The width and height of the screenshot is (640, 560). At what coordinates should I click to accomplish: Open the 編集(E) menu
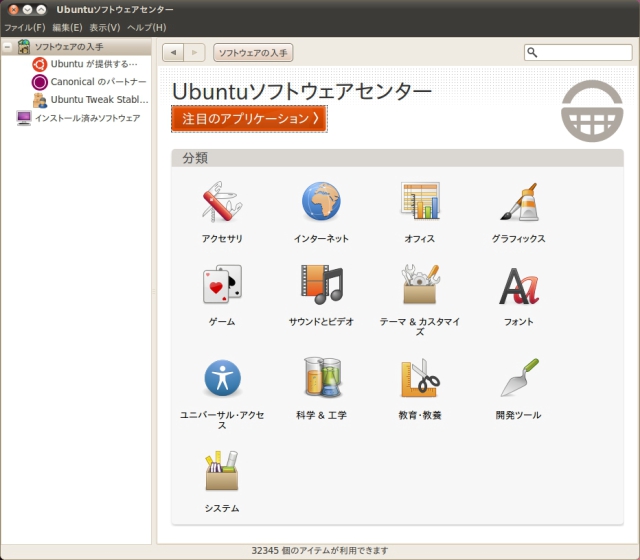point(67,27)
